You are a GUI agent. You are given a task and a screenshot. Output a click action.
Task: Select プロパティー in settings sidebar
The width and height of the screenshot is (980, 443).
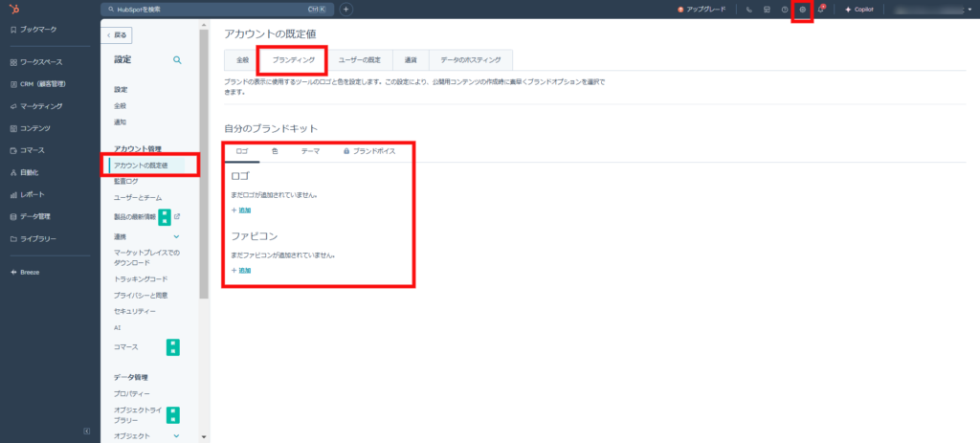132,393
